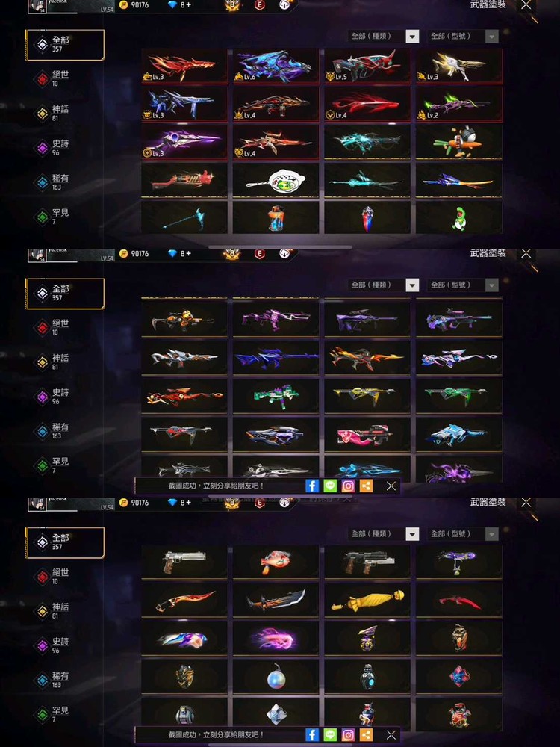Switch to 史詩 96 category in the topmost panel
This screenshot has height=747, width=560.
[53, 148]
